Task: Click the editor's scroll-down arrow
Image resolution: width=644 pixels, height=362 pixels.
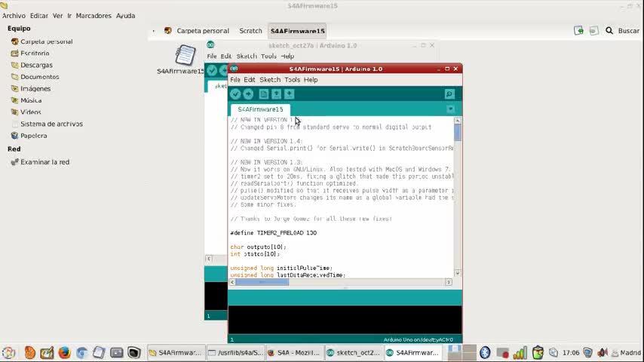Action: click(x=458, y=273)
